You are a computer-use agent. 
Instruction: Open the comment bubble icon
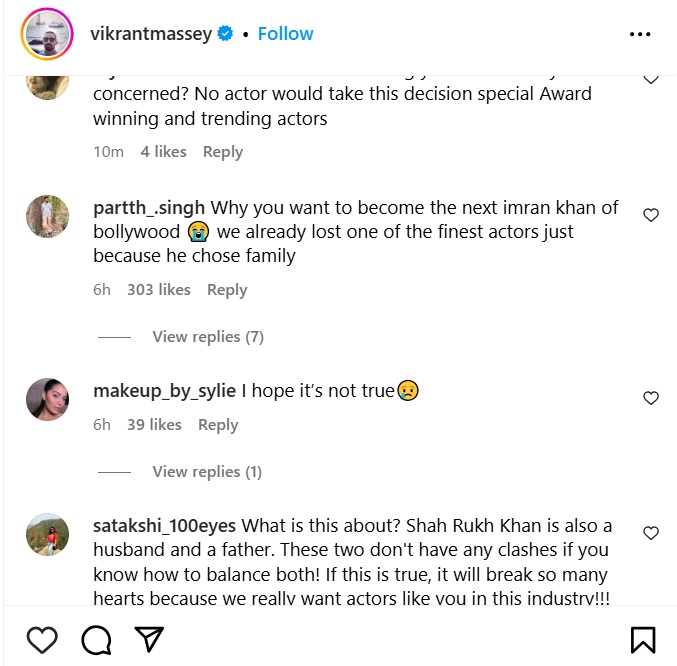click(95, 639)
